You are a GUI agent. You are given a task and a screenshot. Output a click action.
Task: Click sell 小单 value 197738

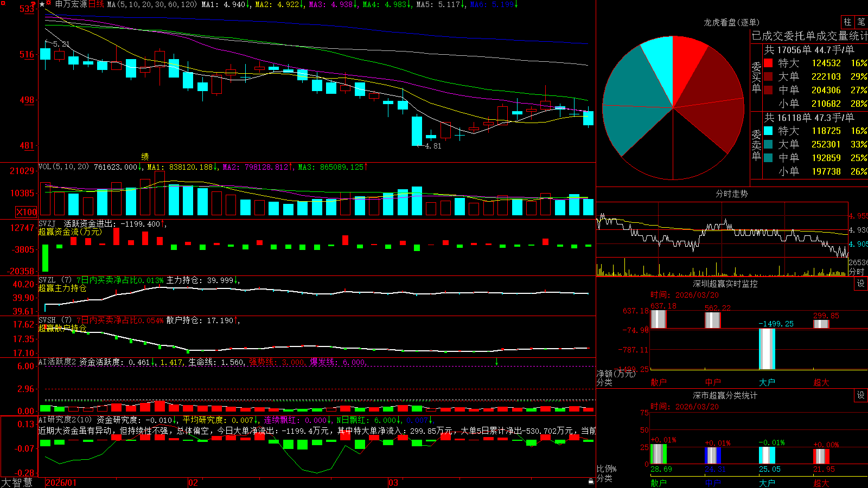pos(826,171)
